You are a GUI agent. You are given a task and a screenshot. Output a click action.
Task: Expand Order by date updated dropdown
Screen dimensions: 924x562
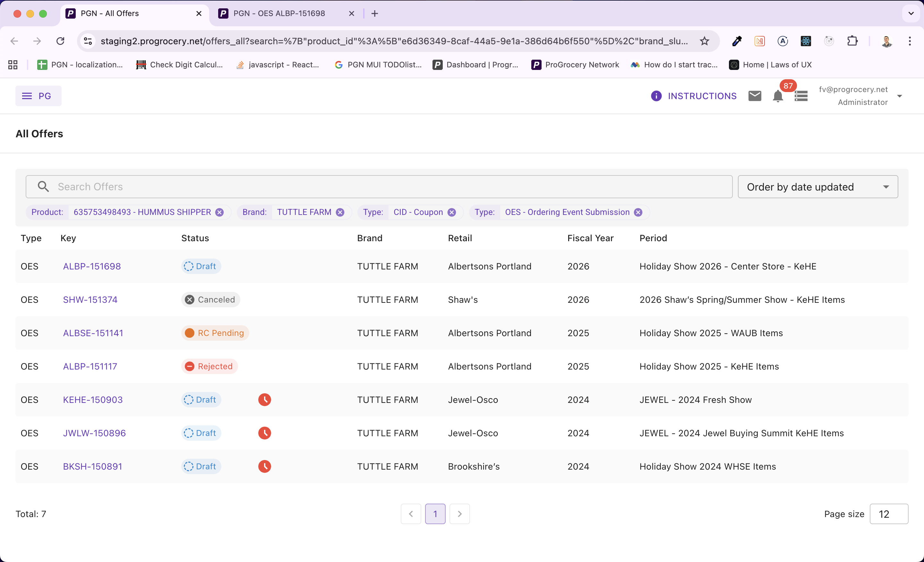coord(817,187)
